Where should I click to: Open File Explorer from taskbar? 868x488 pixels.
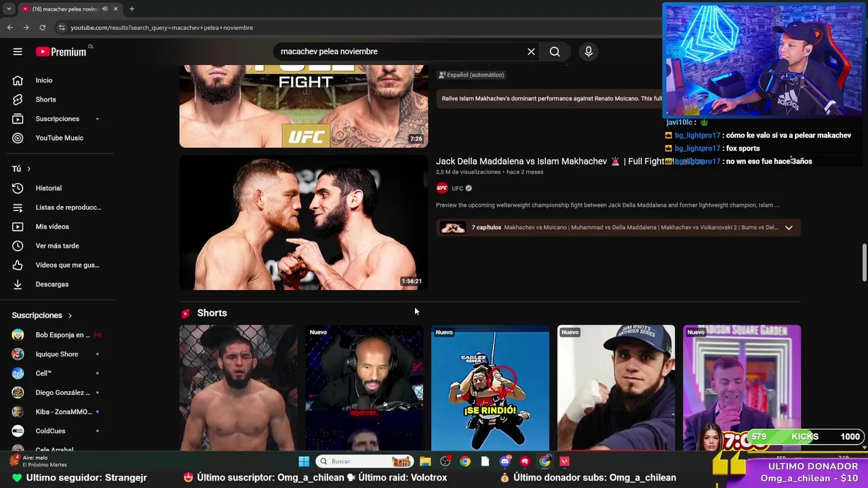425,462
